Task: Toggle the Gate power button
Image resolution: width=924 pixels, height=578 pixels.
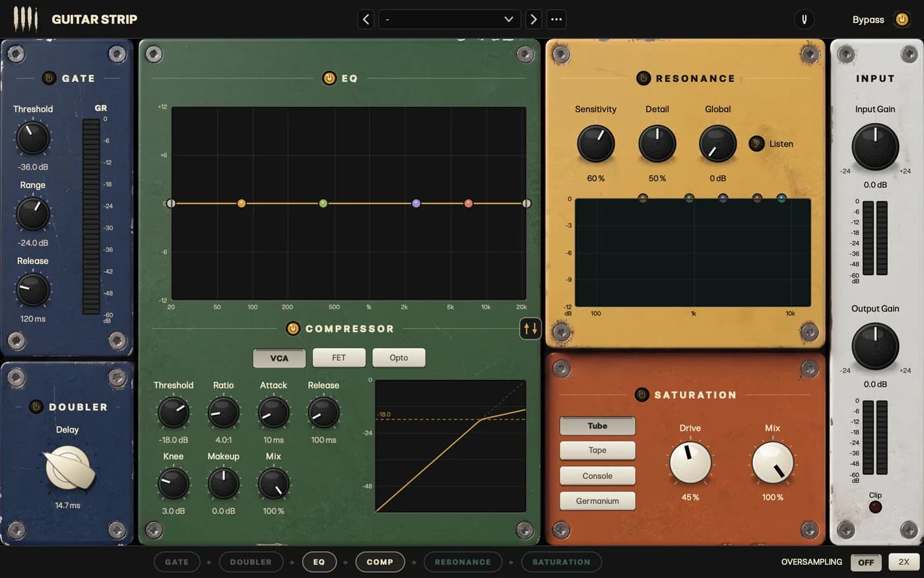Action: (49, 78)
